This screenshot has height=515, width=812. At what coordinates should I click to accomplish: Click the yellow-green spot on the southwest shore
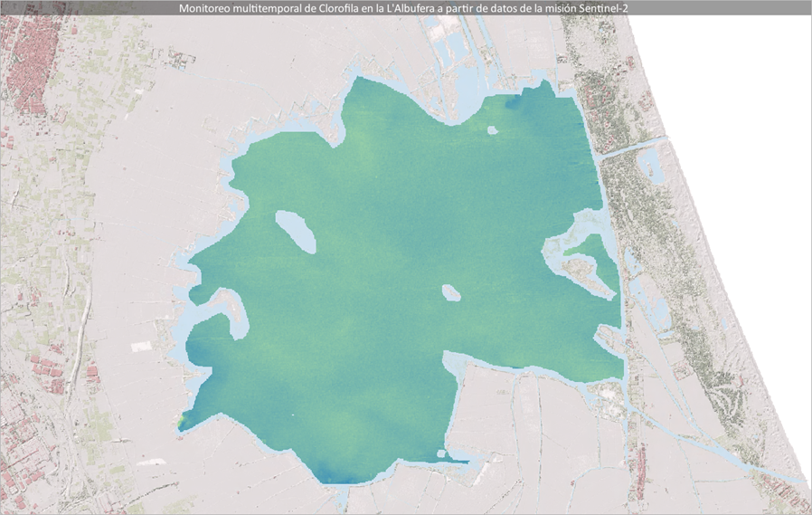point(184,418)
